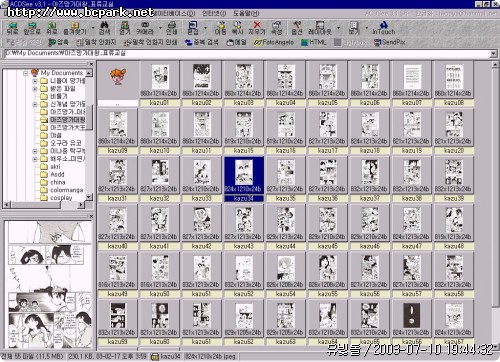The width and height of the screenshot is (500, 362).
Task: Select the 오구라 유코 folder in tree
Action: (x=66, y=143)
